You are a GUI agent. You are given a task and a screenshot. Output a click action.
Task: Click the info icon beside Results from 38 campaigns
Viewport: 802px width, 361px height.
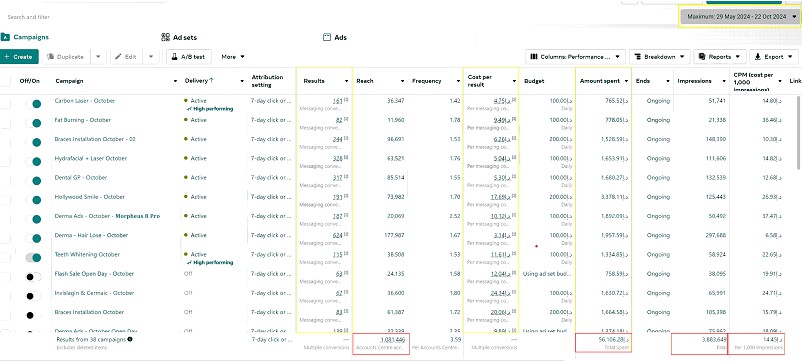pyautogui.click(x=130, y=340)
